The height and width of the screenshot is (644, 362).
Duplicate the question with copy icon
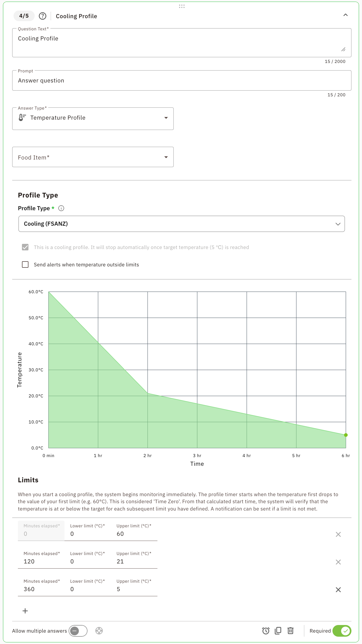[278, 631]
